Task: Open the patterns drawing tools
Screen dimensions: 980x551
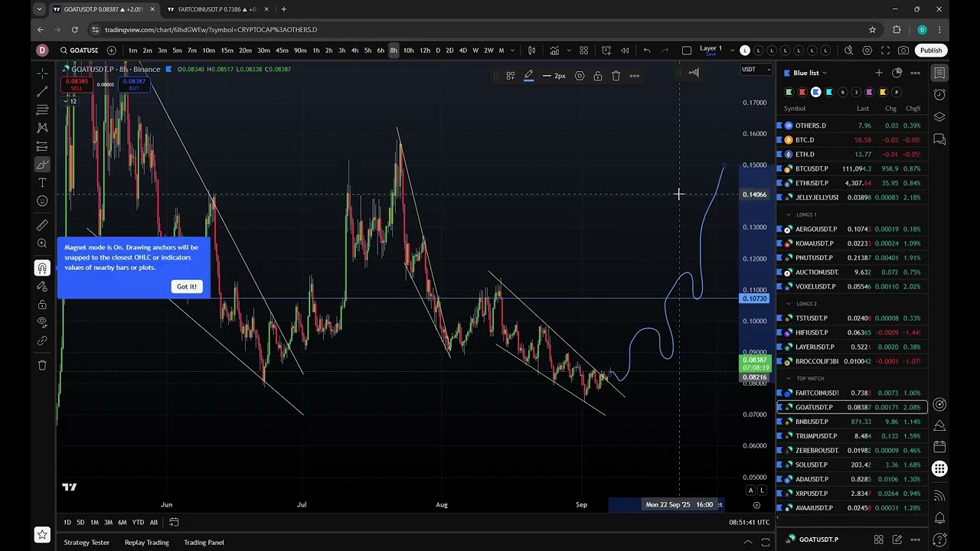Action: pyautogui.click(x=42, y=128)
